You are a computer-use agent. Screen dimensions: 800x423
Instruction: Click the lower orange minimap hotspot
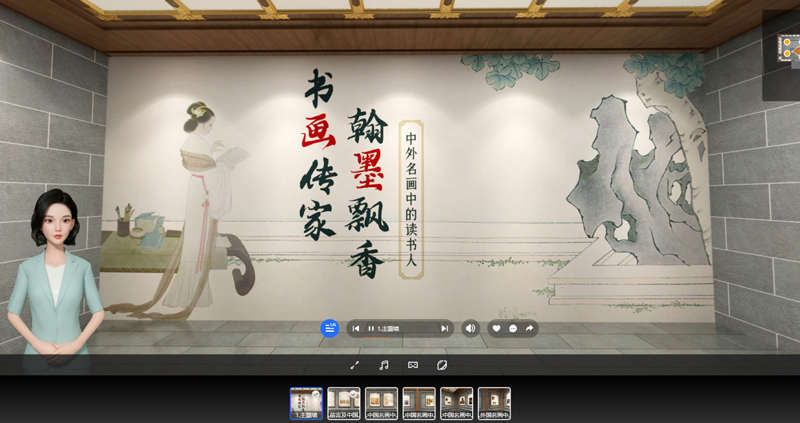(787, 53)
